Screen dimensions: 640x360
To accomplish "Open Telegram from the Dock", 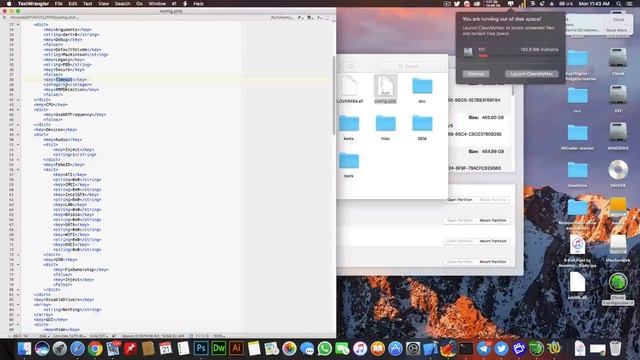I will (x=484, y=349).
